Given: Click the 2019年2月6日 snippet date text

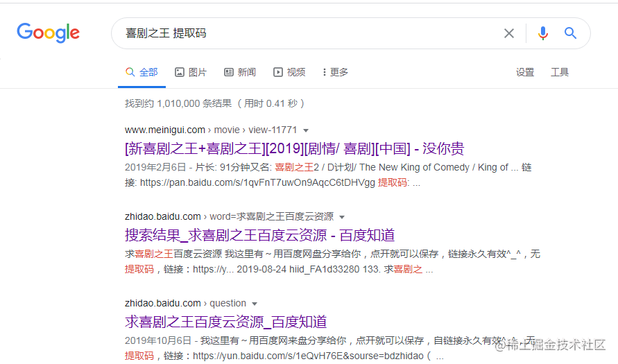Looking at the screenshot, I should [x=155, y=167].
